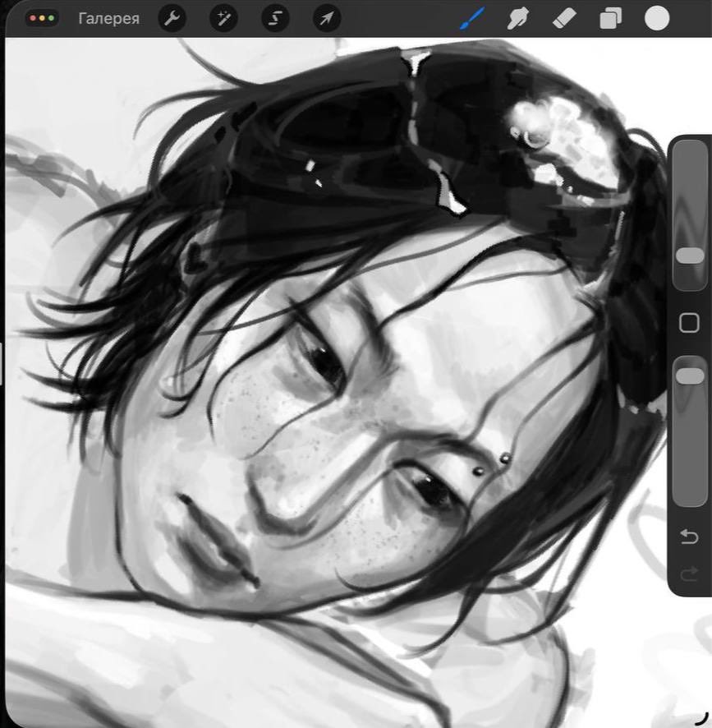Viewport: 712px width, 728px height.
Task: Open the Actions wrench menu
Action: pos(172,19)
